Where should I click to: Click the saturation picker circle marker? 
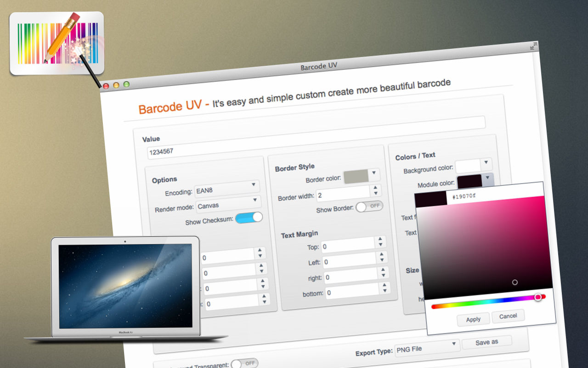(x=515, y=282)
